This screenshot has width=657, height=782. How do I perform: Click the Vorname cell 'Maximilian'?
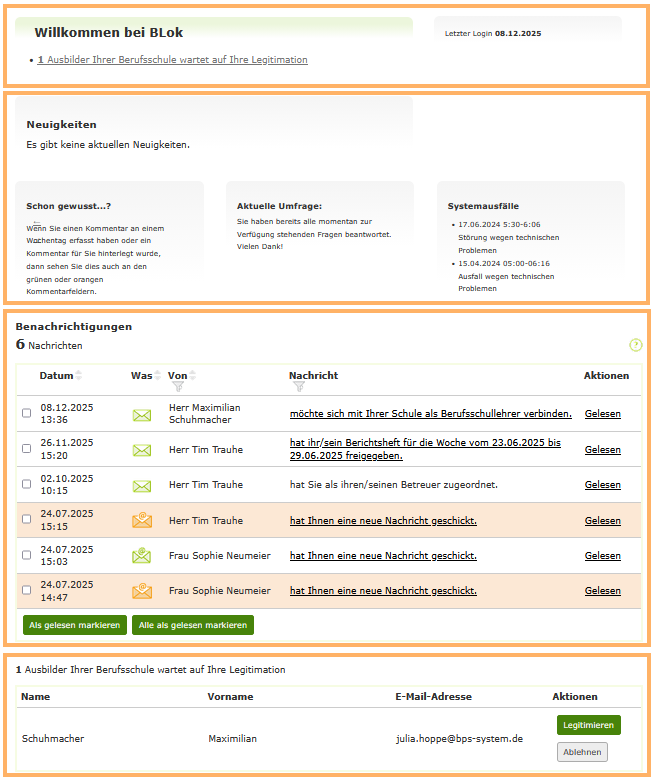[232, 739]
